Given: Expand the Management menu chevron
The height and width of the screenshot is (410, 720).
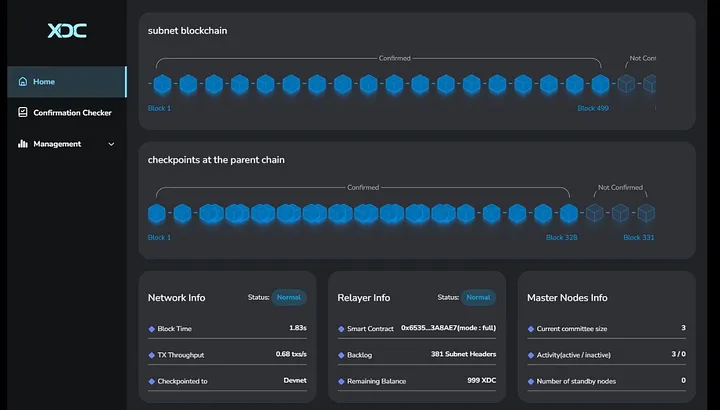Looking at the screenshot, I should [x=111, y=144].
